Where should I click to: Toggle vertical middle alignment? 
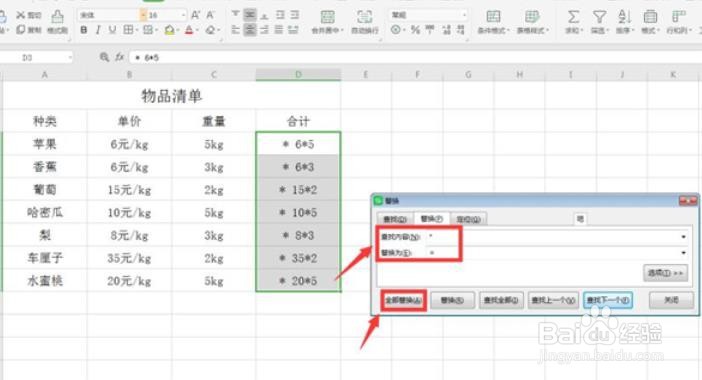tap(250, 15)
